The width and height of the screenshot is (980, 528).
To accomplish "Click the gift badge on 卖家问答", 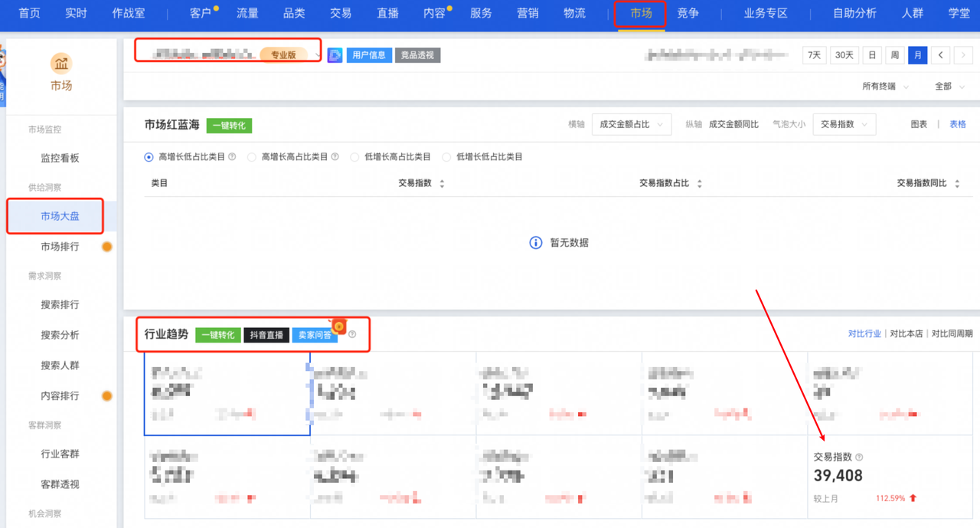I will click(x=338, y=326).
